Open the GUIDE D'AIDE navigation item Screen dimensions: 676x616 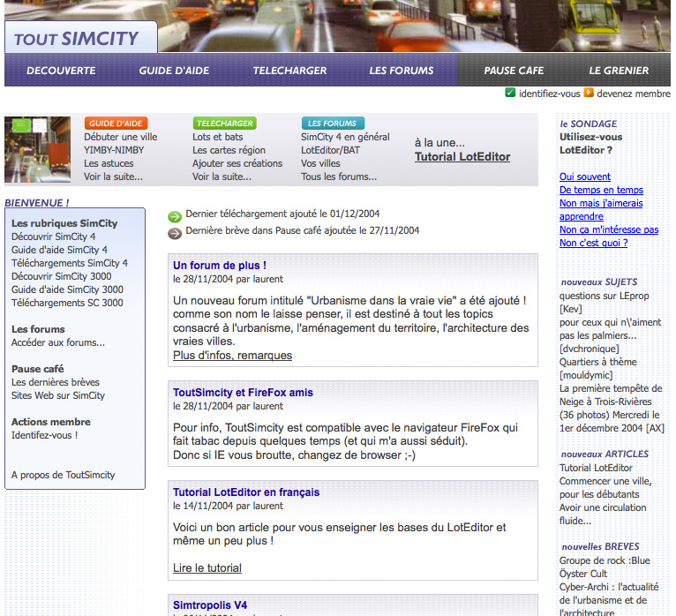pos(174,71)
